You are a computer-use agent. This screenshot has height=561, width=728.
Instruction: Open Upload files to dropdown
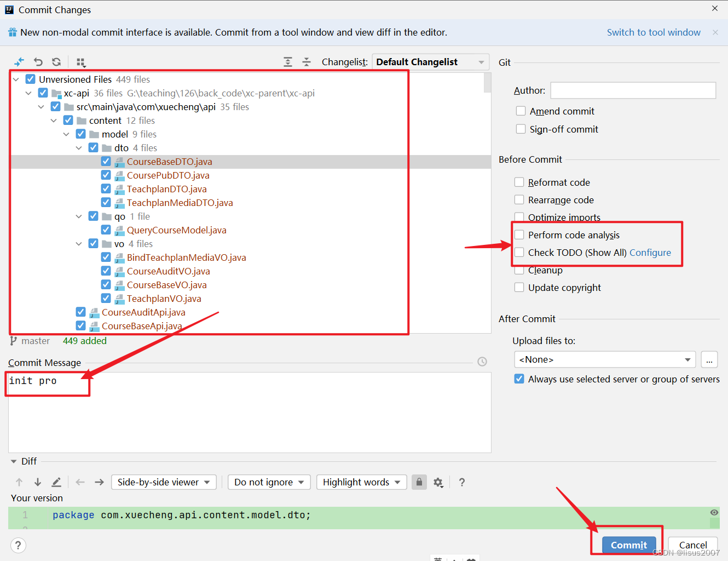pos(605,360)
